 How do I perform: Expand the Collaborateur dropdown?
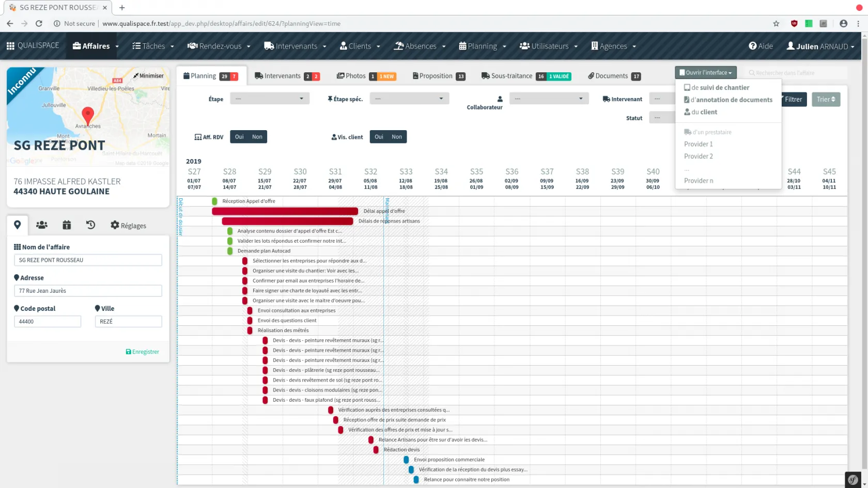point(549,99)
